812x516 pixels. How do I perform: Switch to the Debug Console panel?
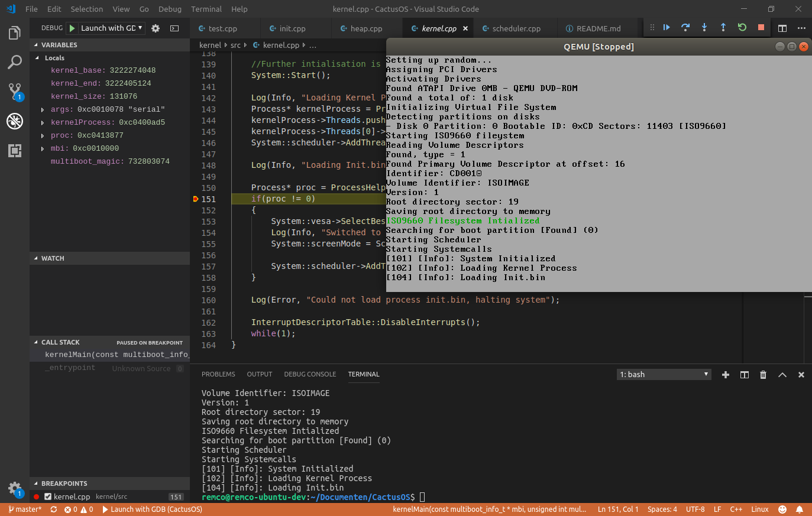[310, 374]
